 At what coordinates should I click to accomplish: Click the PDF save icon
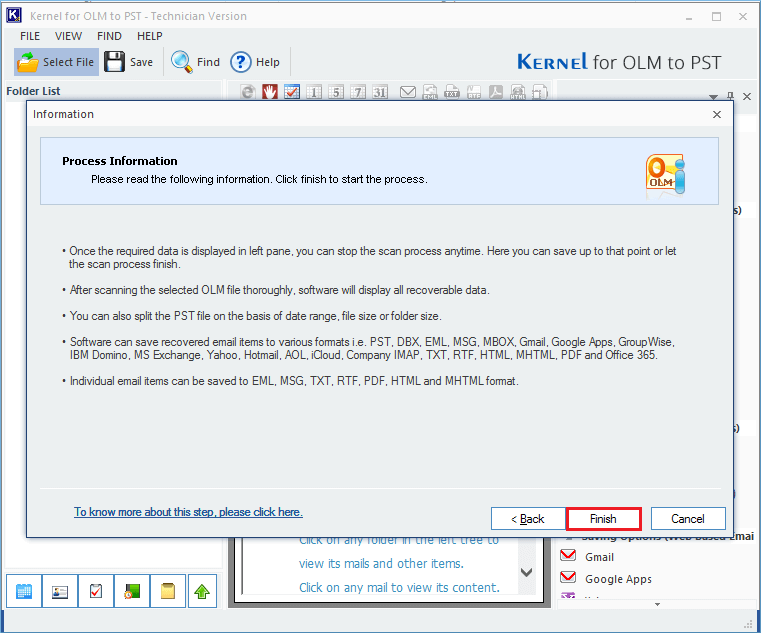pyautogui.click(x=496, y=92)
